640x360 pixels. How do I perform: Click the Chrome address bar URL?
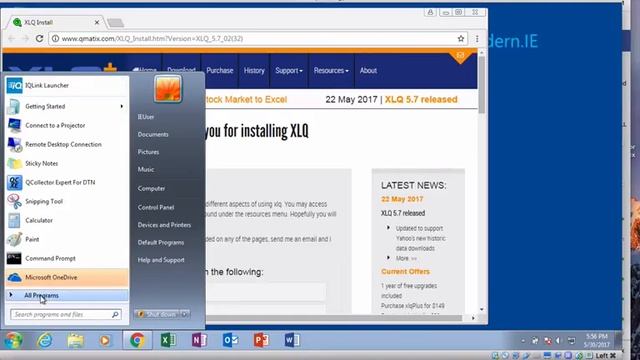(152, 38)
